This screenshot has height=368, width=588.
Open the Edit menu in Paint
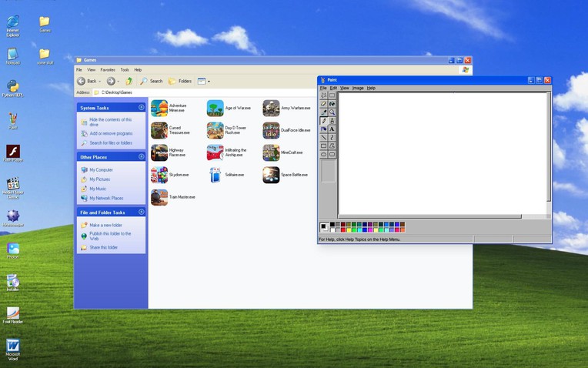(x=333, y=89)
